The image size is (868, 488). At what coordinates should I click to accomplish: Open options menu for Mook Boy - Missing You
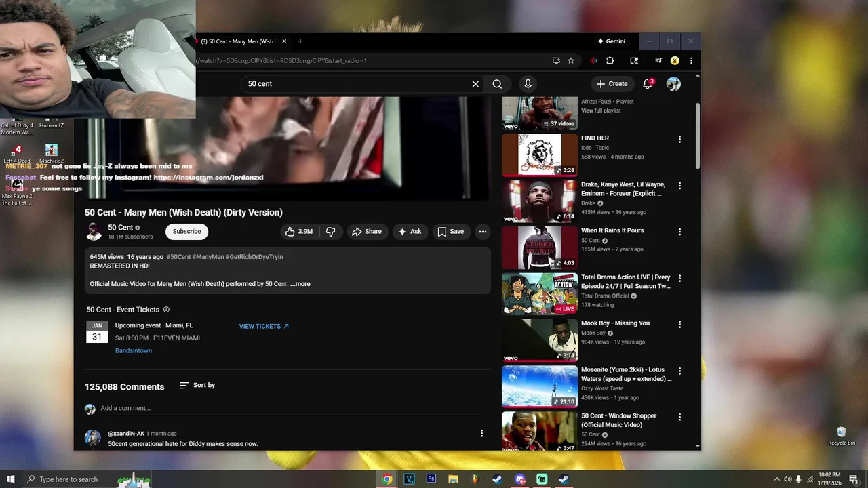(x=679, y=324)
